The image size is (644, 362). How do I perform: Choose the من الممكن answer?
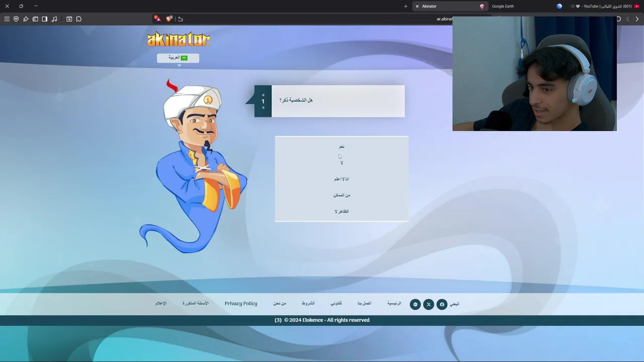342,195
